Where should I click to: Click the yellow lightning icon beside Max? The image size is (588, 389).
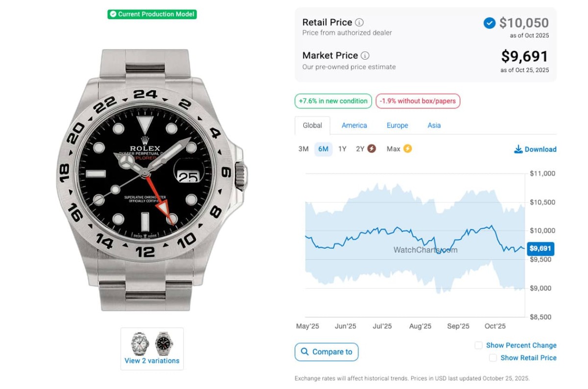(407, 149)
